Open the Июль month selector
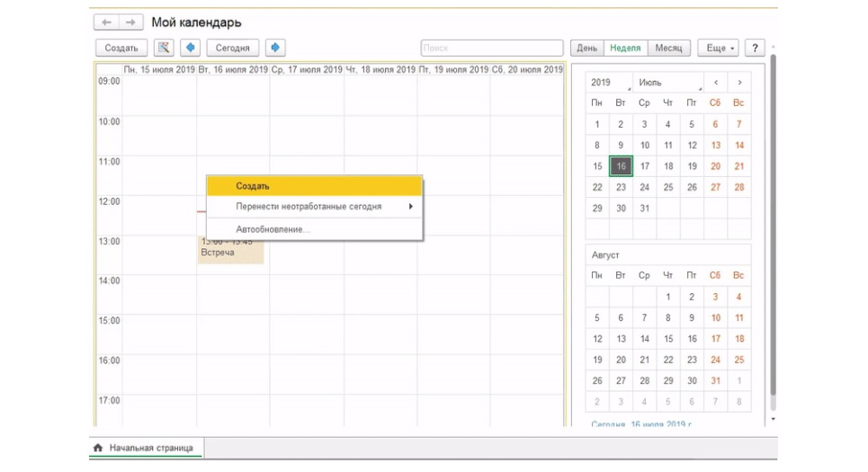Viewport: 868px width, 472px height. pyautogui.click(x=668, y=83)
